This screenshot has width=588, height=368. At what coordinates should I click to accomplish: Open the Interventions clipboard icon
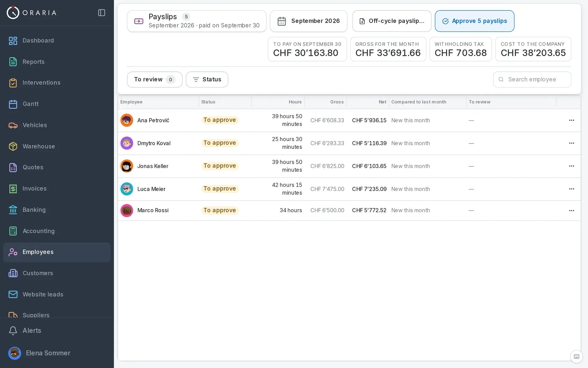13,83
